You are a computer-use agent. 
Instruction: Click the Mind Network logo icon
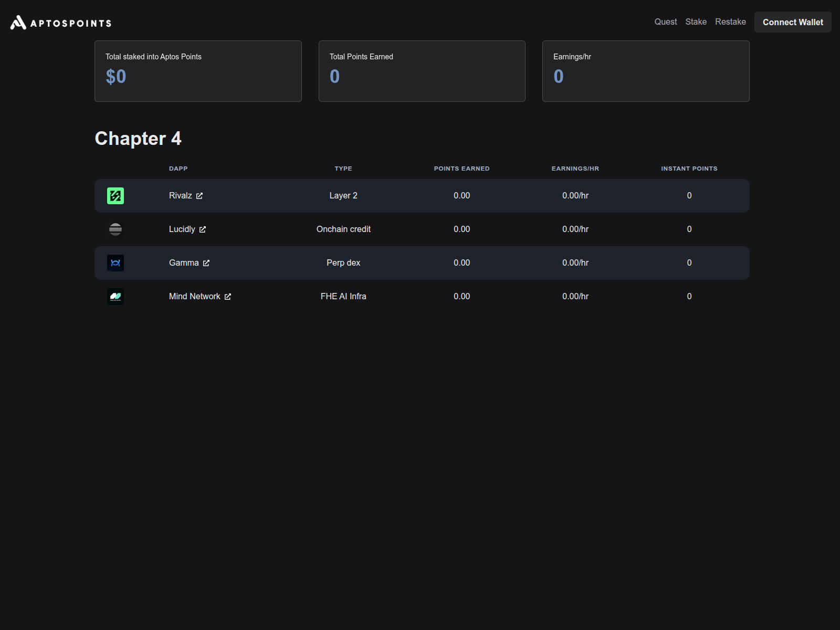tap(115, 297)
